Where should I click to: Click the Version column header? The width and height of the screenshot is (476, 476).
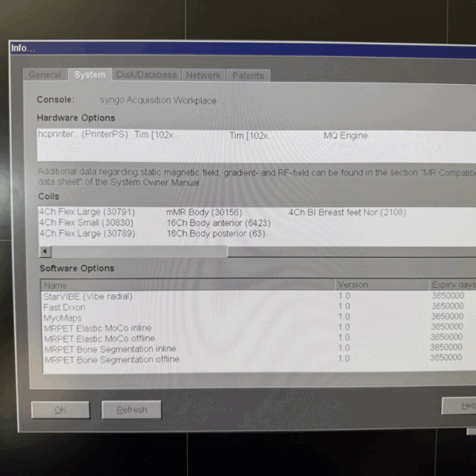pyautogui.click(x=382, y=285)
